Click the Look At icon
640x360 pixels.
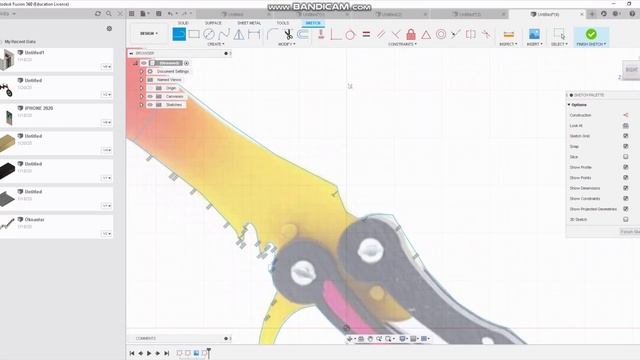coord(625,126)
